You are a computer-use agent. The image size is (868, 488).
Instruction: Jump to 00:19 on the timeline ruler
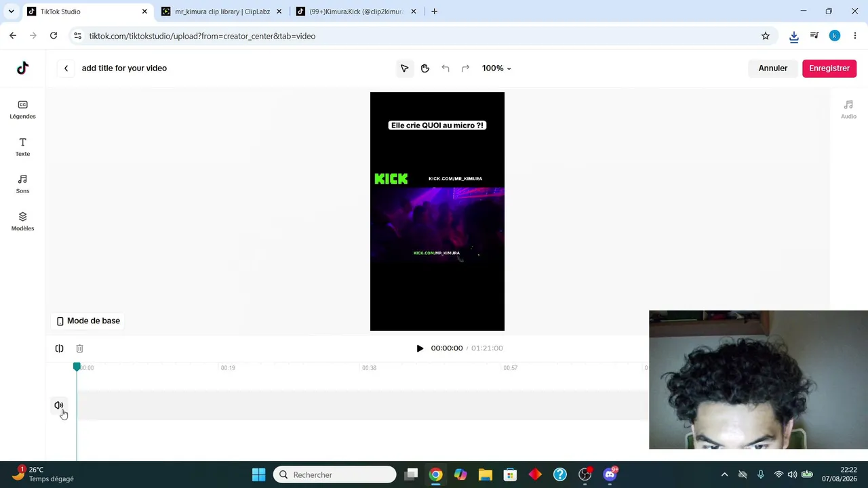228,368
